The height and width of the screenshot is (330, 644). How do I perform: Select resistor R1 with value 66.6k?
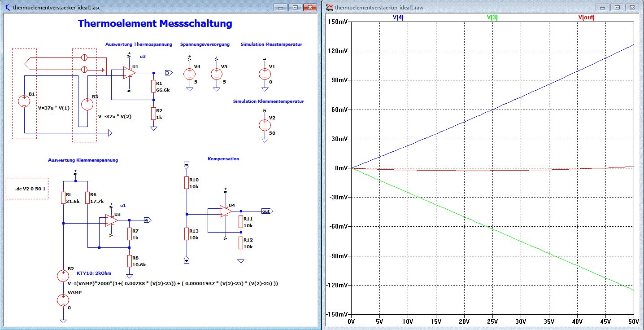(153, 86)
